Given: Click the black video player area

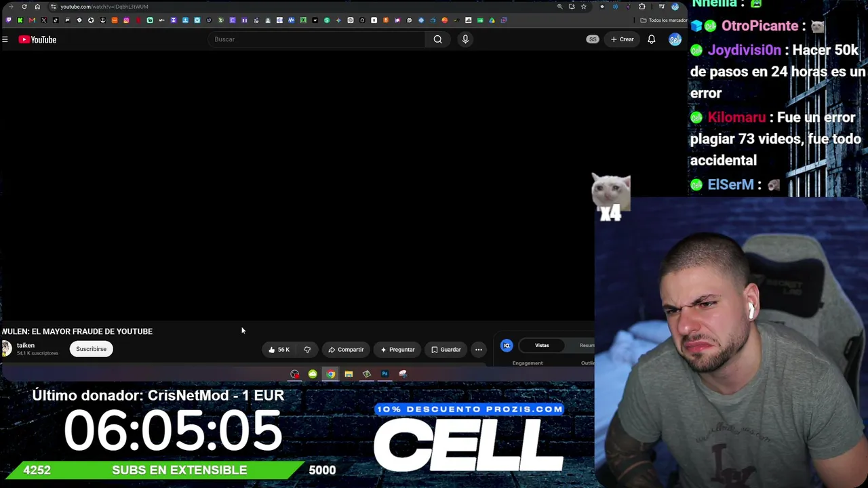Looking at the screenshot, I should (297, 186).
